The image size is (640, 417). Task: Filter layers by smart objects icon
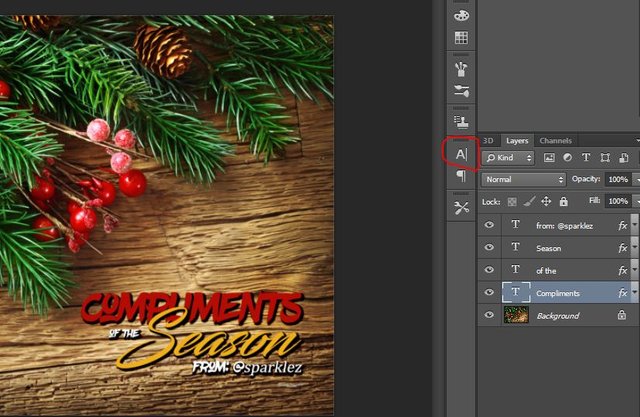pos(623,157)
